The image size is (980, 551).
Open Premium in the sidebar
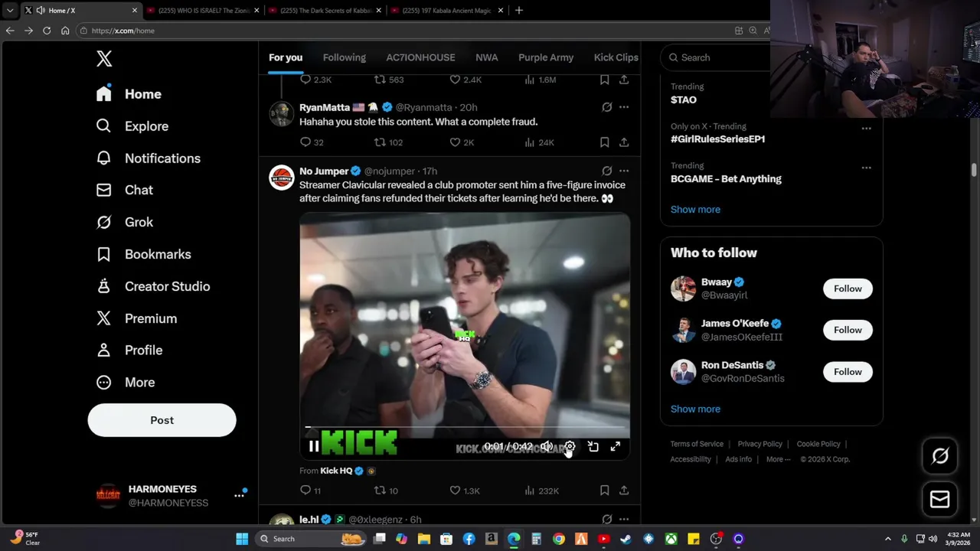(136, 318)
